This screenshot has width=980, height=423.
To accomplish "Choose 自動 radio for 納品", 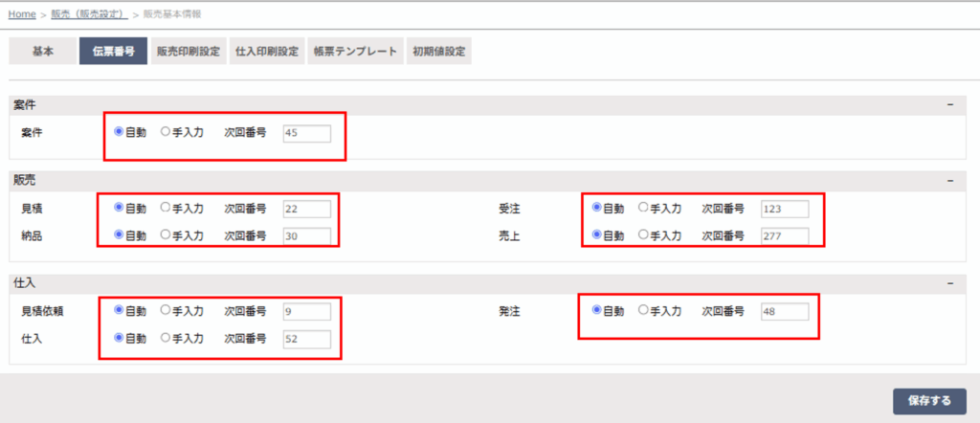I will [x=119, y=234].
